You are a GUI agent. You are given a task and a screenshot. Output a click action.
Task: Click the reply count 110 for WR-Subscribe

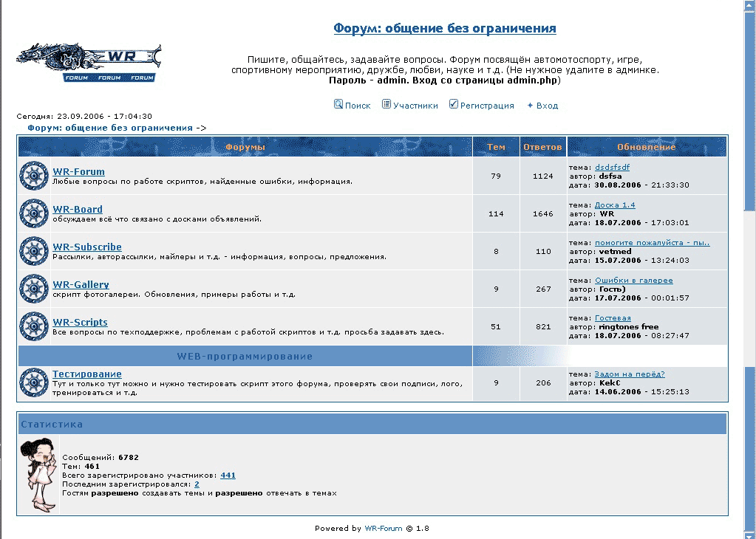pos(543,251)
